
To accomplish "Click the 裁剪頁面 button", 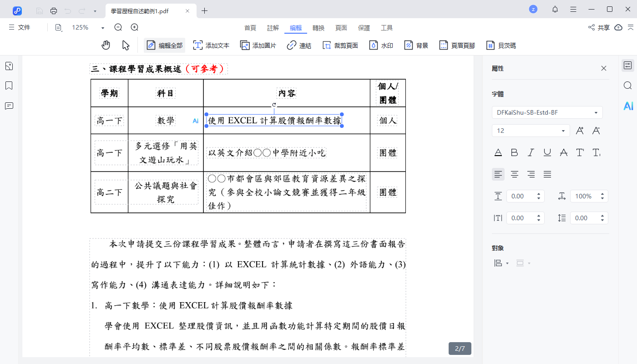I will pyautogui.click(x=340, y=45).
